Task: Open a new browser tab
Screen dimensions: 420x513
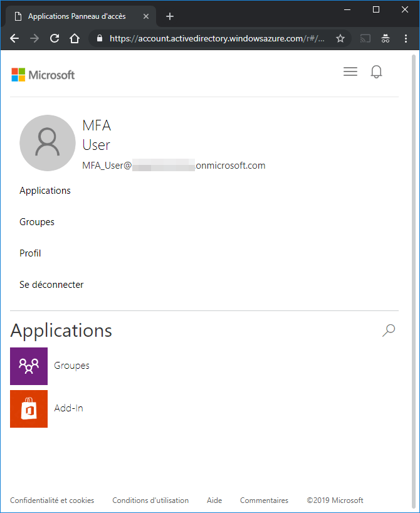Action: 169,16
